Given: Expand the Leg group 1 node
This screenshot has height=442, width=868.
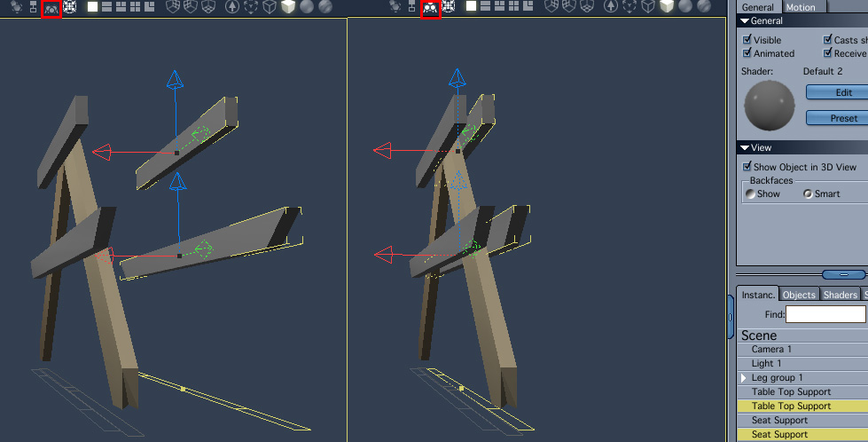Looking at the screenshot, I should point(744,378).
